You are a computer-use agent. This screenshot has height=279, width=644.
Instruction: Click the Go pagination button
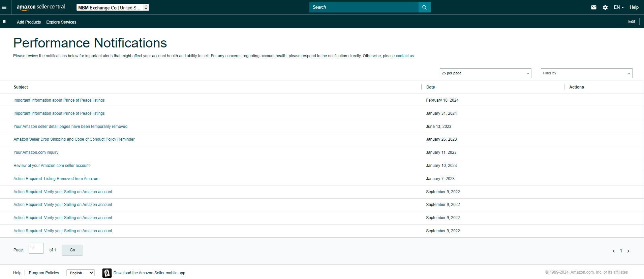pos(72,250)
